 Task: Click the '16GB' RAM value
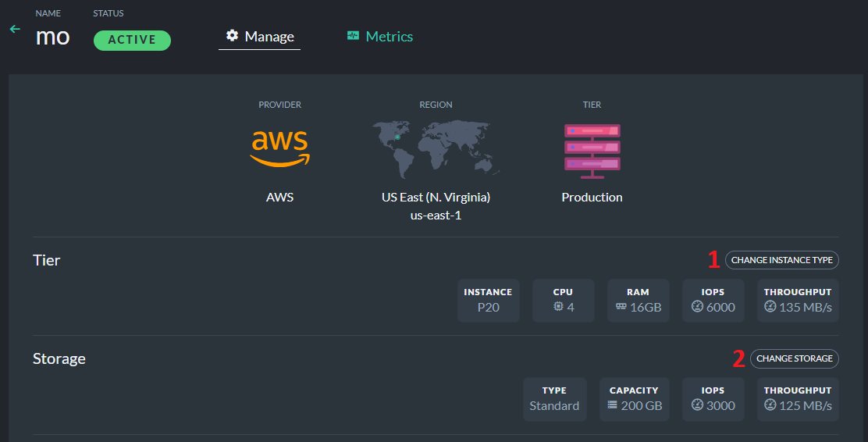(x=646, y=308)
